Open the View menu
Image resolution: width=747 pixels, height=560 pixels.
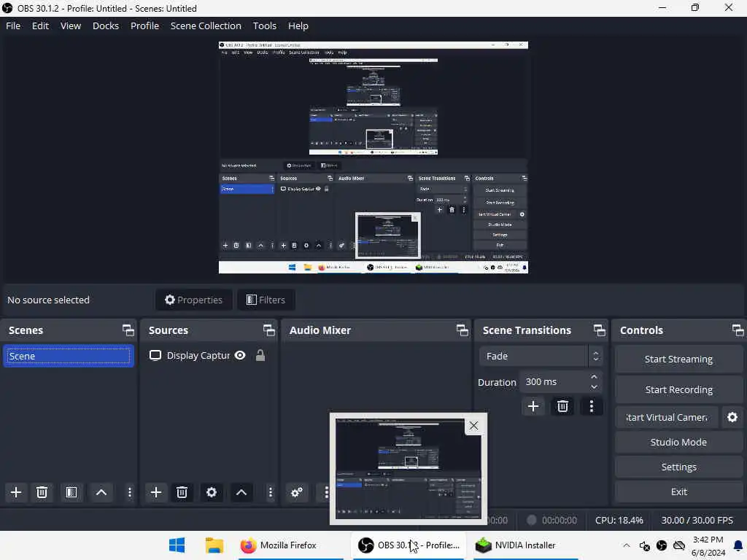coord(71,26)
